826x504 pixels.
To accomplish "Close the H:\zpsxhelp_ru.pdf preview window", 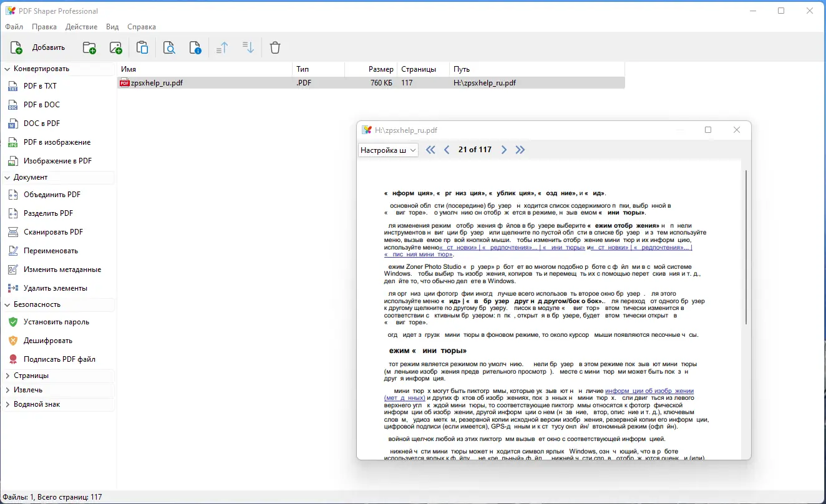I will [x=737, y=130].
